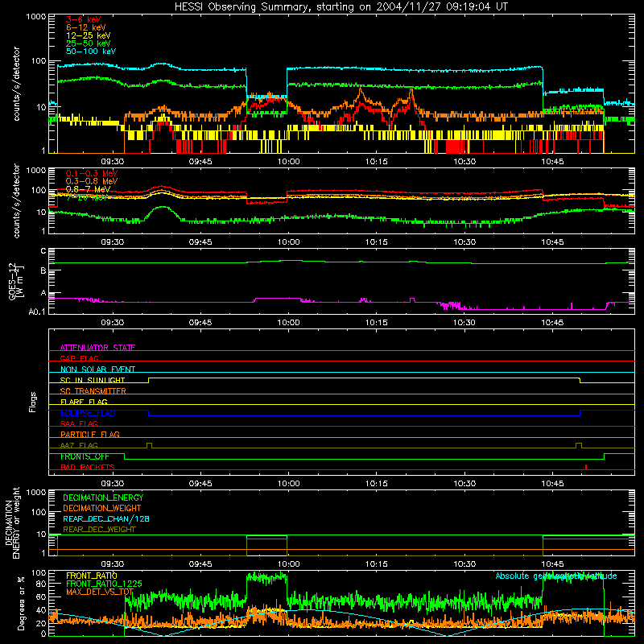Select the SC_TRANSMITTER flag label
Screen dimensions: 644x644
(x=93, y=391)
